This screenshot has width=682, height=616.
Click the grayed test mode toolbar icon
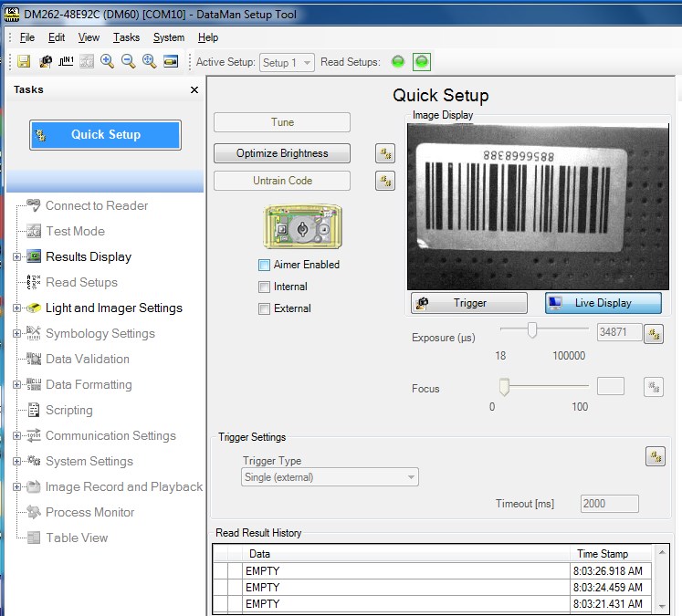coord(87,61)
